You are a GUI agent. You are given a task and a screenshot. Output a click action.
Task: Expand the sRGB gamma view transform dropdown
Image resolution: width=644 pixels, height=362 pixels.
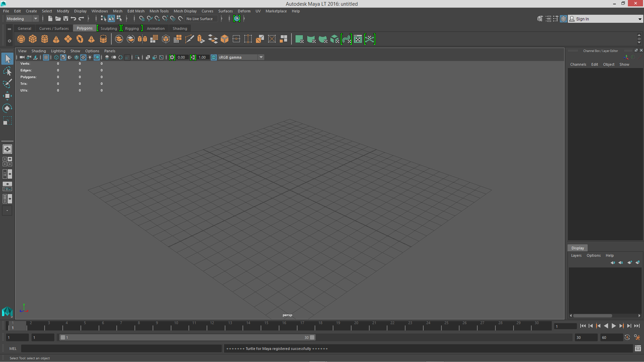[261, 57]
